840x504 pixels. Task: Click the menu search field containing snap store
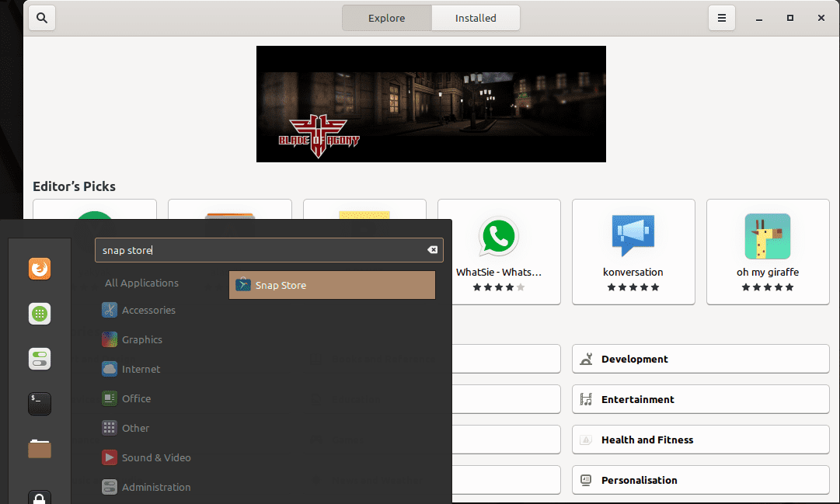(269, 250)
